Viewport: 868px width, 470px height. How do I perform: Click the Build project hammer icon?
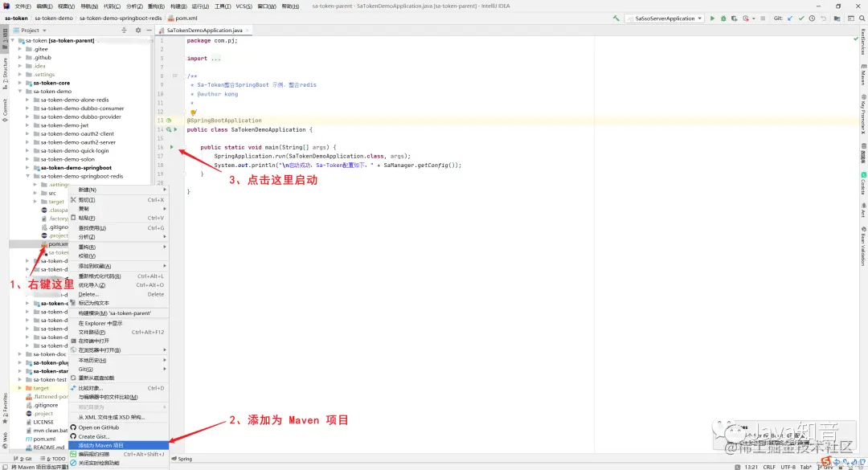pyautogui.click(x=616, y=18)
